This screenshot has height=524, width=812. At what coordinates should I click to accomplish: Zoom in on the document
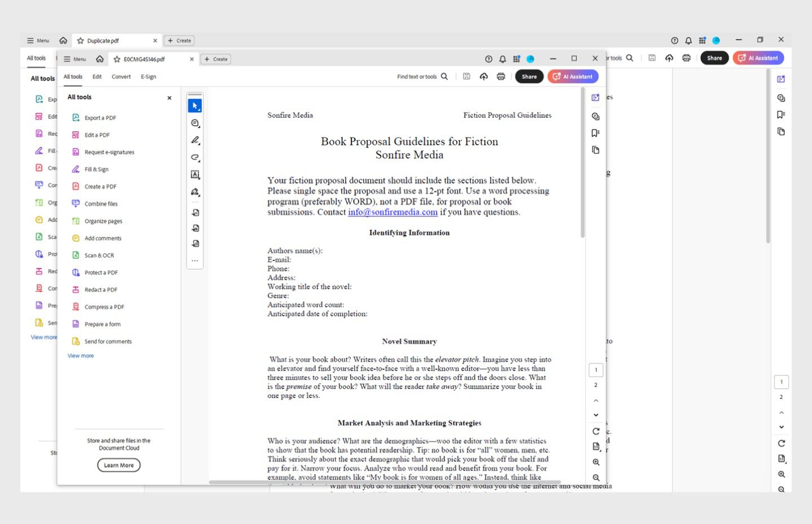pyautogui.click(x=595, y=461)
